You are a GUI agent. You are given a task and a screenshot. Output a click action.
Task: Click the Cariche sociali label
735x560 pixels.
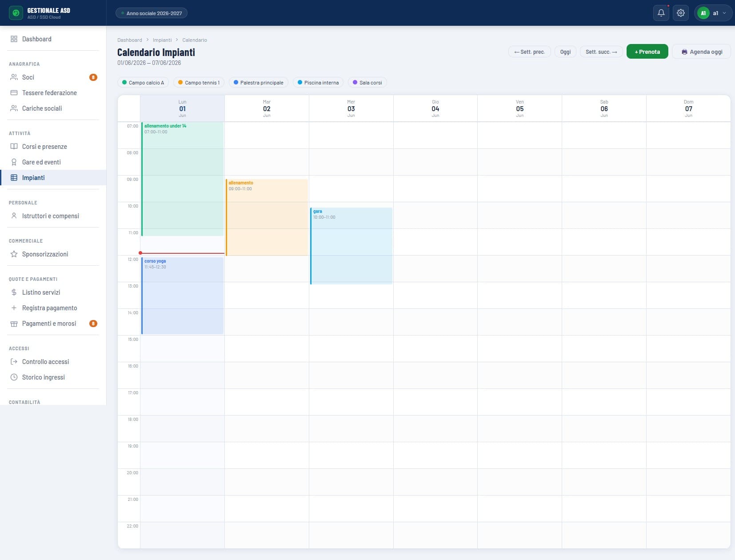[42, 108]
